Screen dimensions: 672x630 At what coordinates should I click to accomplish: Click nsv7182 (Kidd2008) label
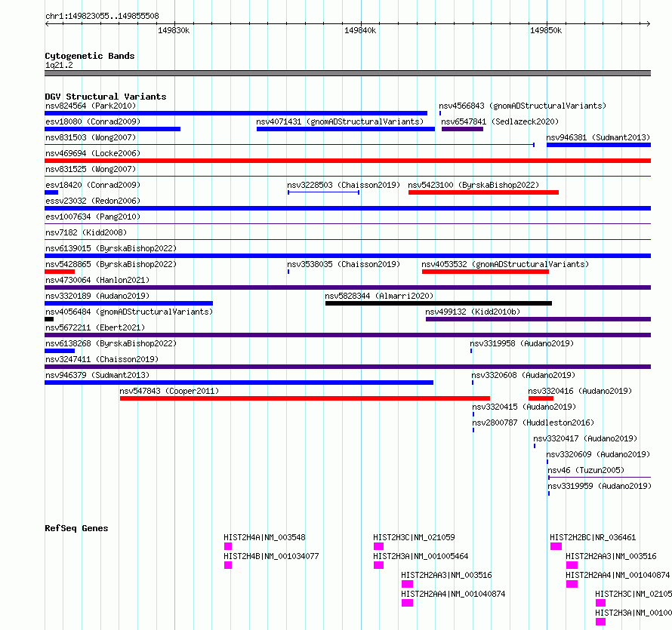point(86,232)
